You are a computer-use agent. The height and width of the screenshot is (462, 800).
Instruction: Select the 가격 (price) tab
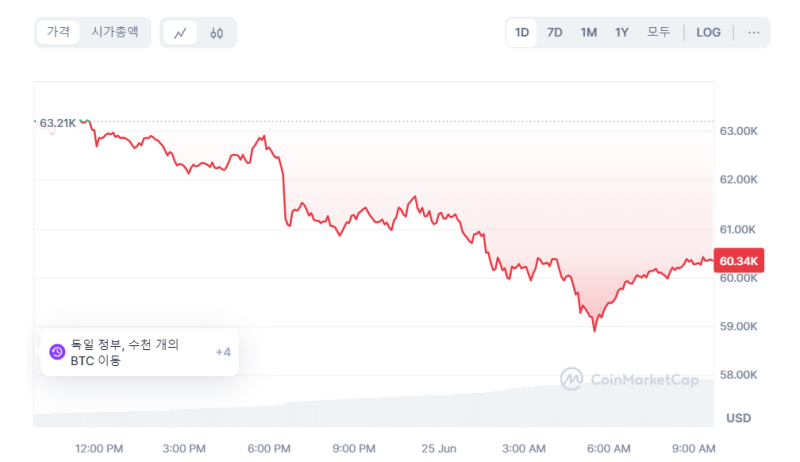point(58,32)
